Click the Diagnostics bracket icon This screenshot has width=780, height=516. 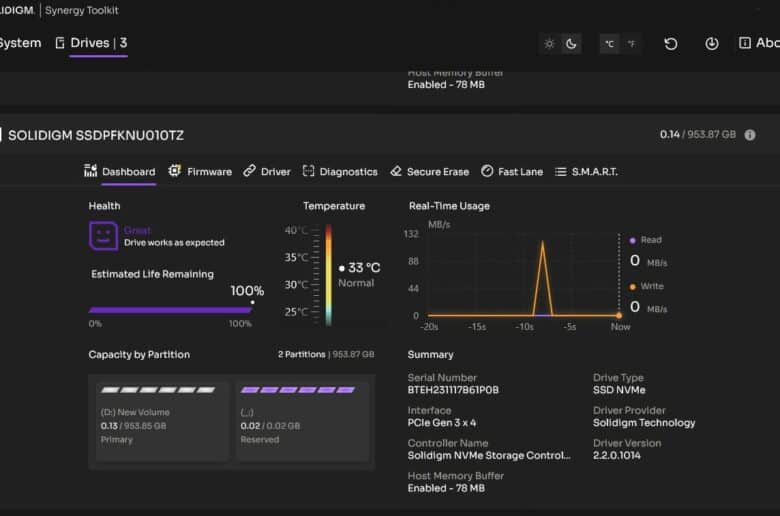tap(308, 171)
